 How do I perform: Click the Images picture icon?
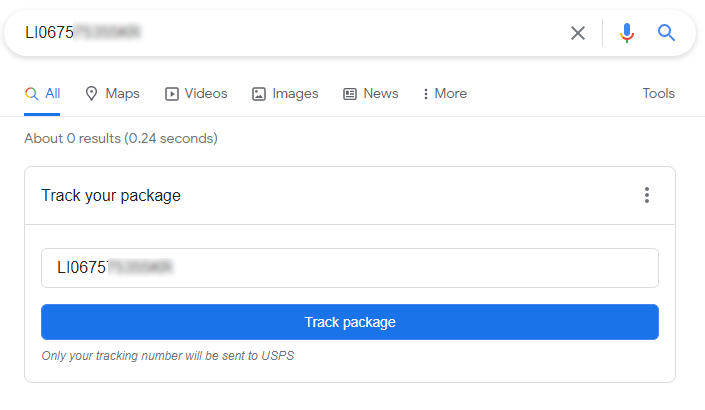pyautogui.click(x=259, y=94)
